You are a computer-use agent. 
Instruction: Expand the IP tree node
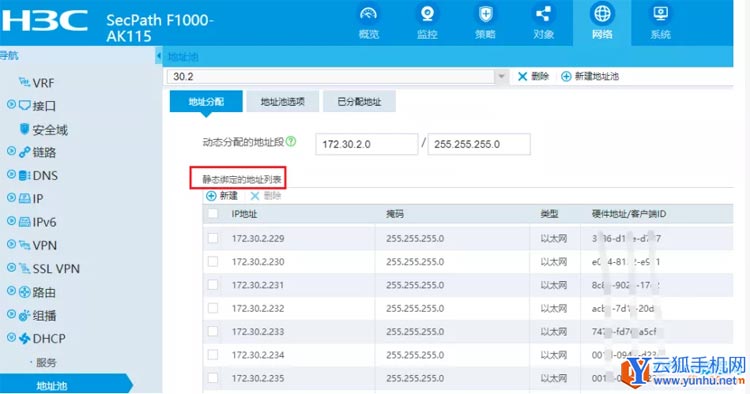click(x=11, y=197)
